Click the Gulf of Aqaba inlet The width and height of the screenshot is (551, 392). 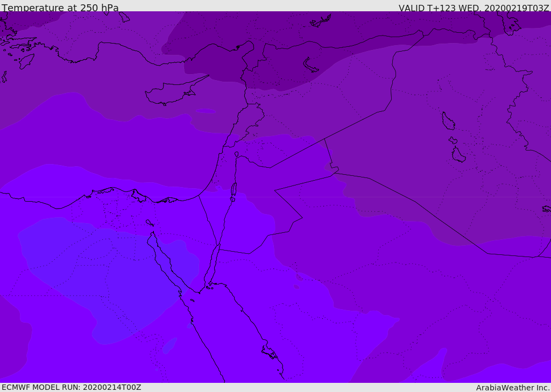click(x=214, y=265)
